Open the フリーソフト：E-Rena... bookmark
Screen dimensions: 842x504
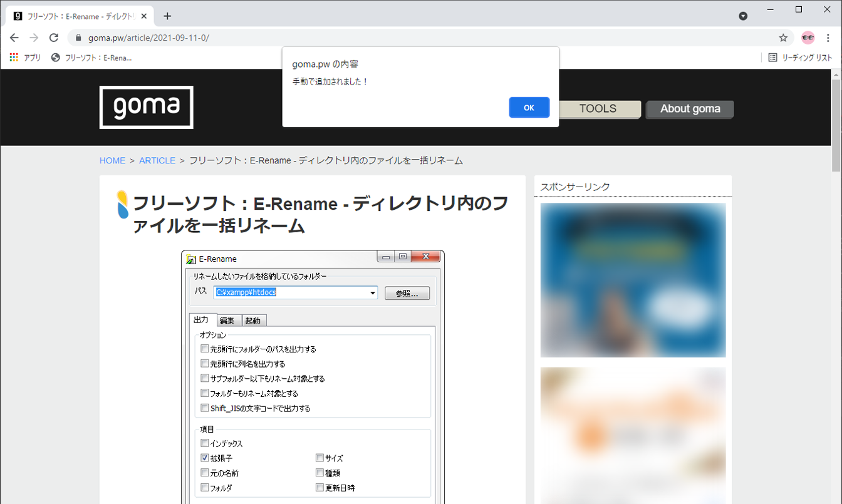(x=91, y=58)
